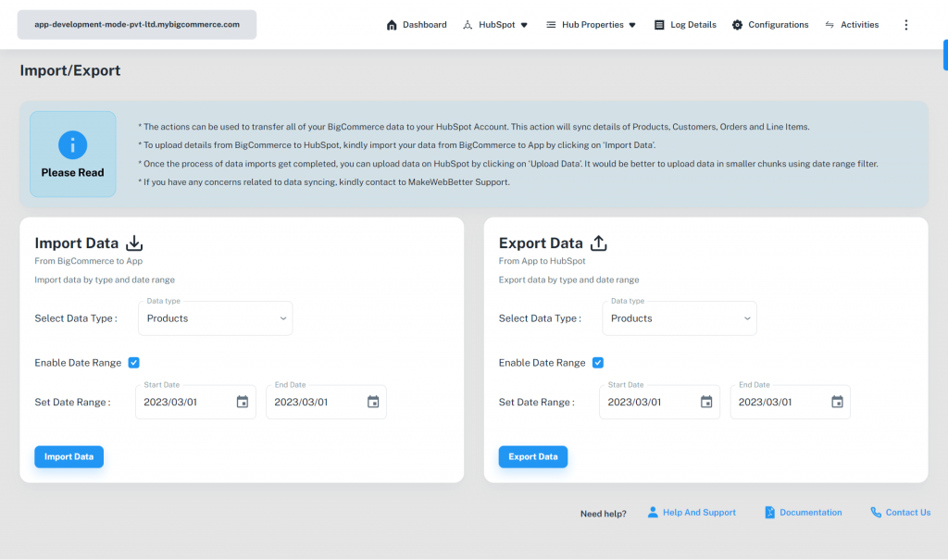This screenshot has width=948, height=560.
Task: Click the 'From BigCommerce to App' subtitle
Action: coord(88,261)
